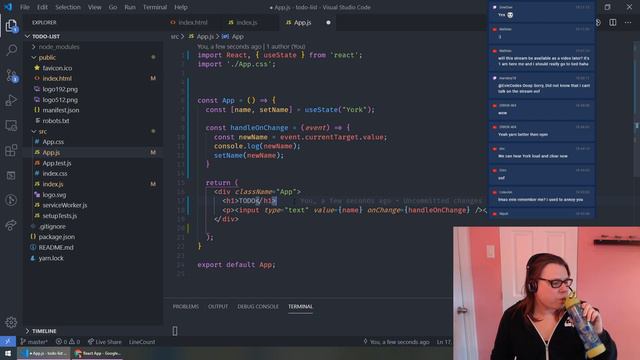The image size is (640, 360).
Task: Open the Terminal menu
Action: click(155, 7)
